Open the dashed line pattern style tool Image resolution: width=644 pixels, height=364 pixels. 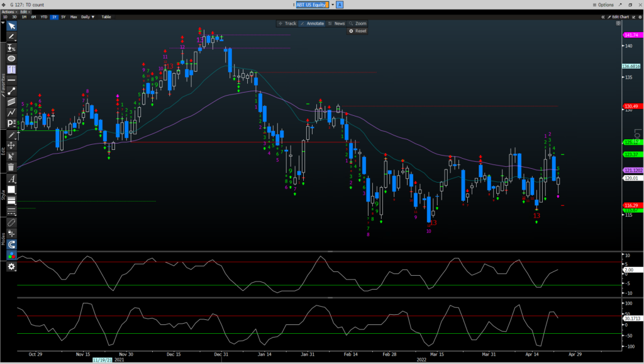pos(11,211)
